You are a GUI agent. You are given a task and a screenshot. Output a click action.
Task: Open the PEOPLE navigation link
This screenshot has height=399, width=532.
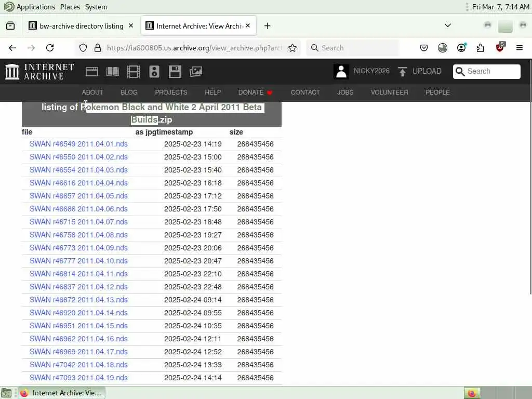point(437,92)
